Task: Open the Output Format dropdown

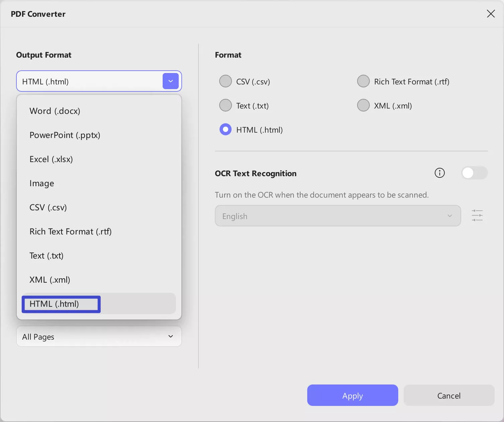Action: (x=99, y=81)
